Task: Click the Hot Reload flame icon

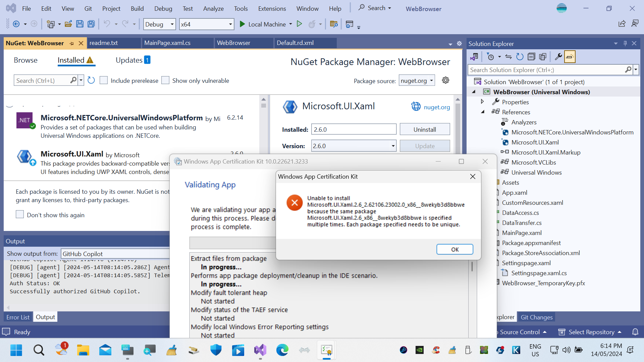Action: tap(312, 24)
